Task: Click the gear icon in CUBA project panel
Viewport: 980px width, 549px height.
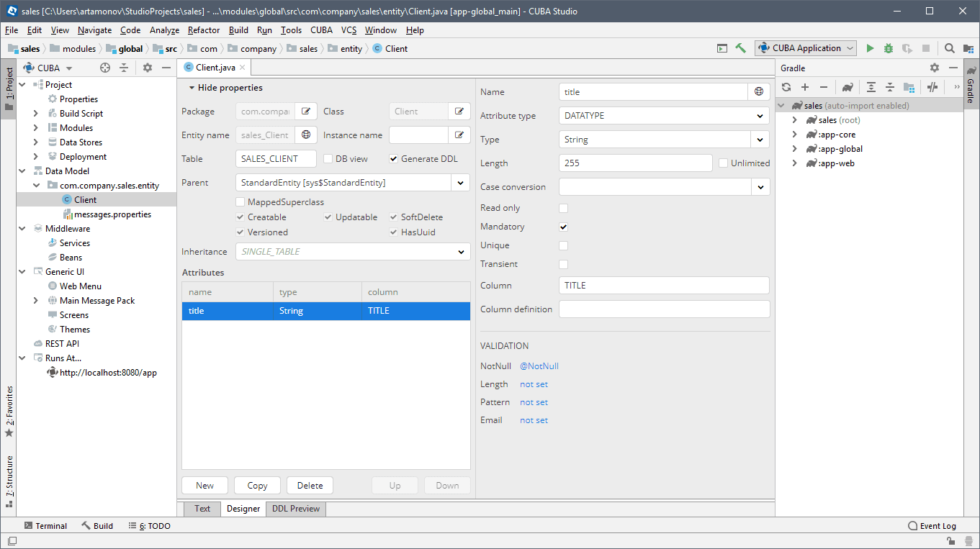Action: (x=148, y=68)
